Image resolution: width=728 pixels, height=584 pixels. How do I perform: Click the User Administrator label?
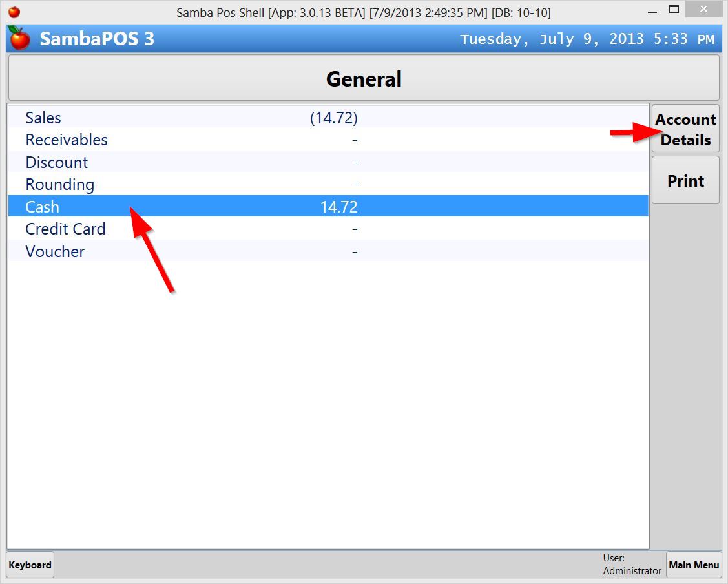[x=632, y=565]
